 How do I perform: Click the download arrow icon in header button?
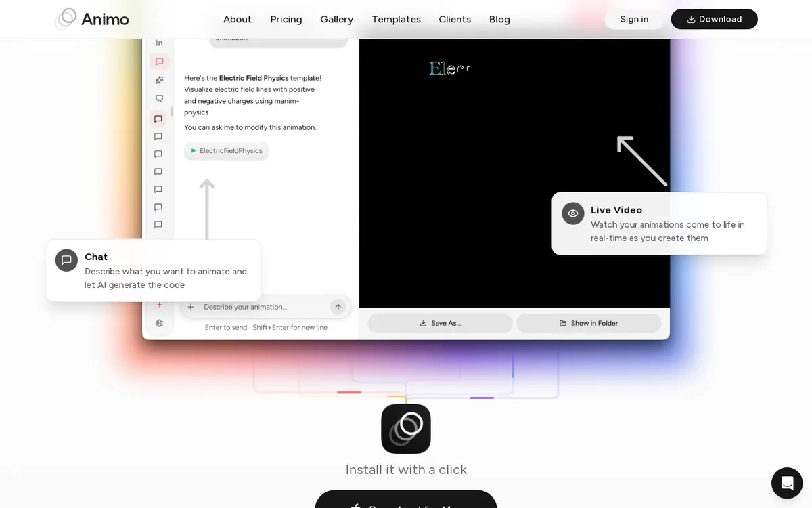pyautogui.click(x=691, y=19)
